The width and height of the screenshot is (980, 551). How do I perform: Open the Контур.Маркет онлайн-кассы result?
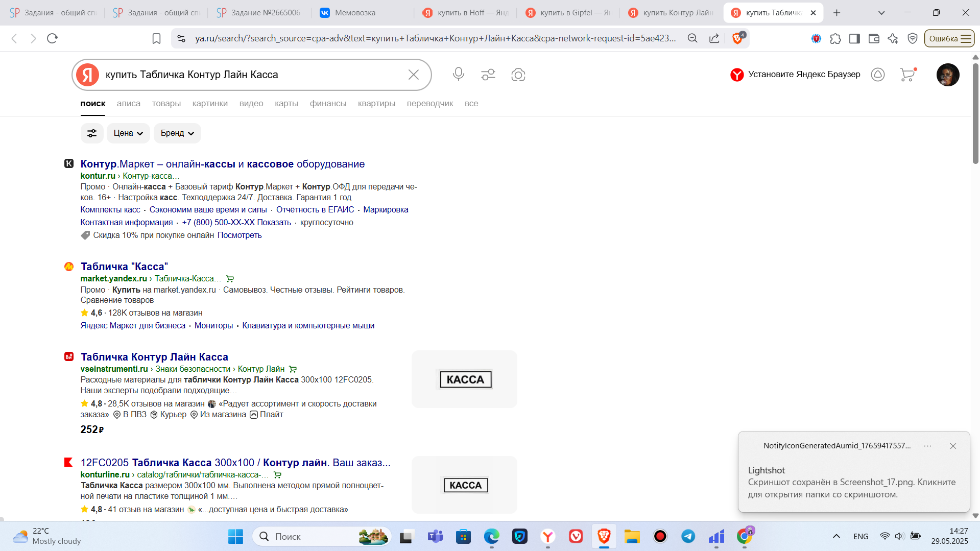[223, 164]
